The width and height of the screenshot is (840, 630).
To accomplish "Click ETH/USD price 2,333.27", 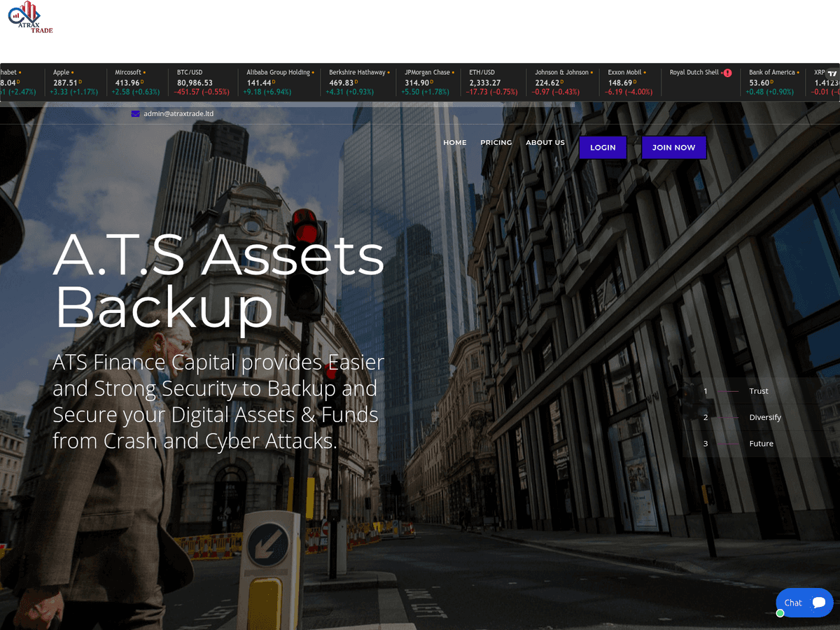I will pos(485,83).
